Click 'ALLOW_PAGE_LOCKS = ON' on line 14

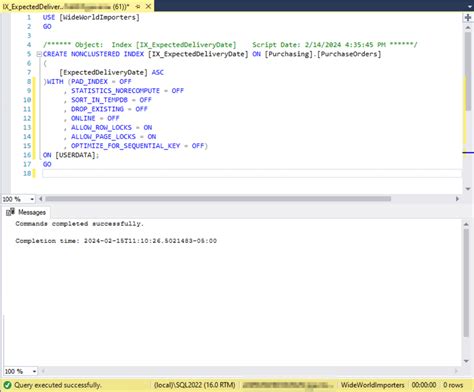tap(113, 137)
